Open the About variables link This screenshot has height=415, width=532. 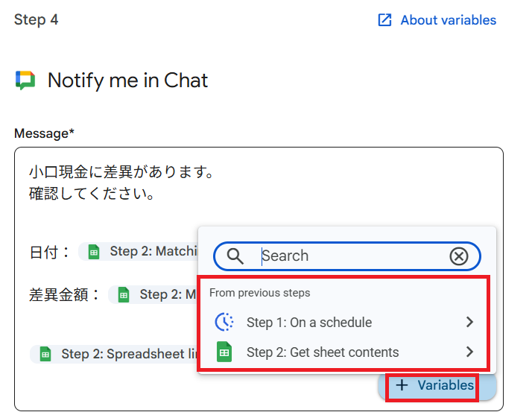tap(448, 20)
